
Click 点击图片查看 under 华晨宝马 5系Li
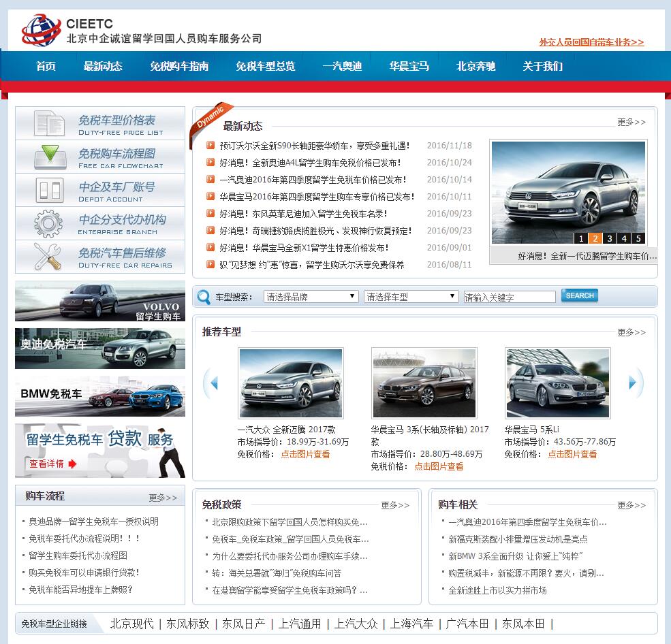coord(572,454)
